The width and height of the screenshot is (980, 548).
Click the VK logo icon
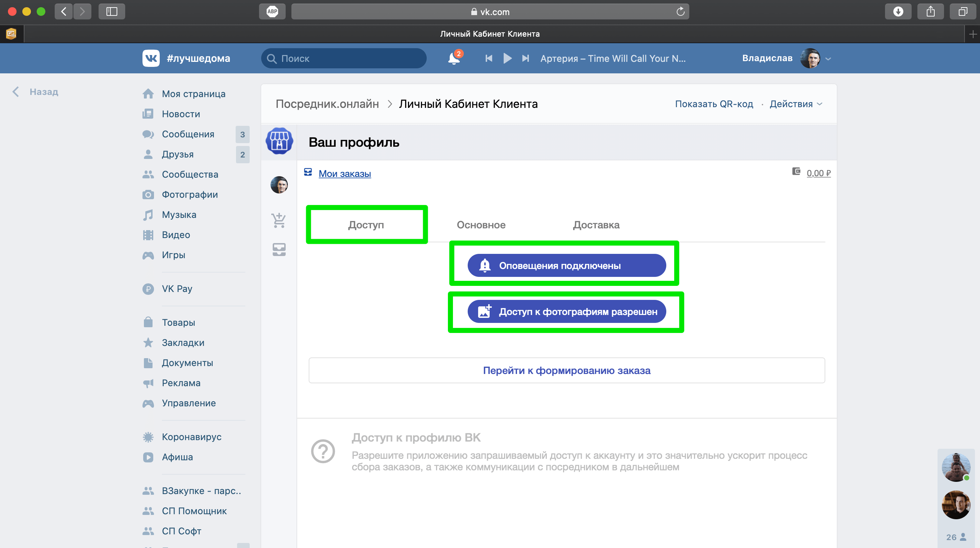151,58
